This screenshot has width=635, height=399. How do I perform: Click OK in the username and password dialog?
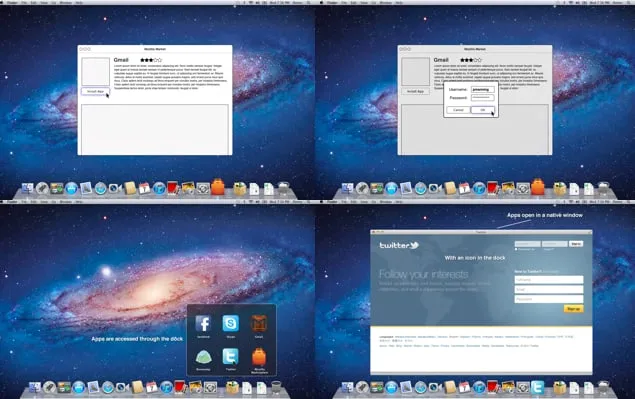pyautogui.click(x=482, y=110)
